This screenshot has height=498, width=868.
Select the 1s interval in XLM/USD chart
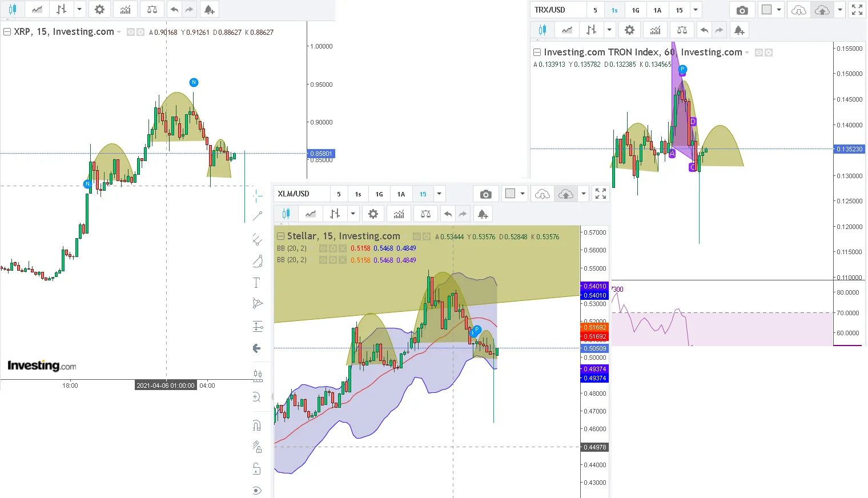click(x=358, y=194)
